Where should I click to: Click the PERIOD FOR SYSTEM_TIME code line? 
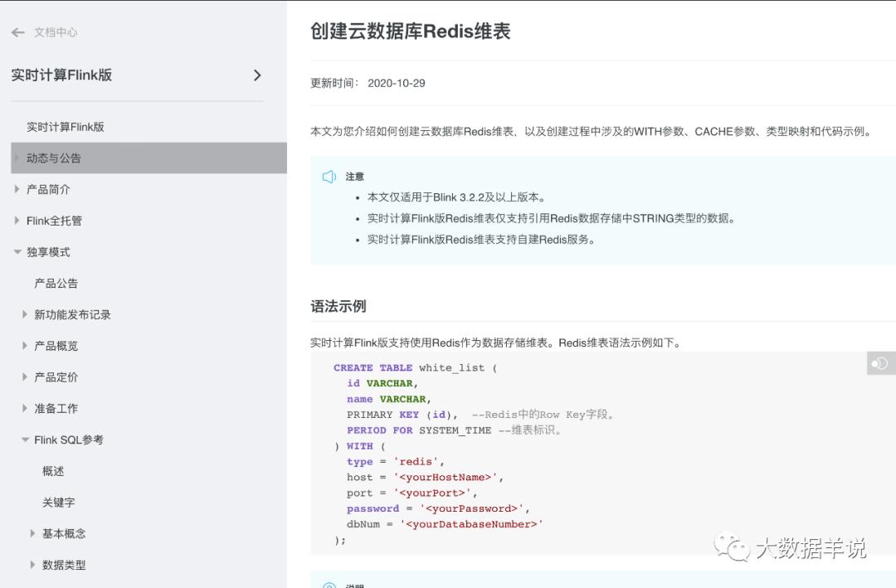[x=455, y=430]
